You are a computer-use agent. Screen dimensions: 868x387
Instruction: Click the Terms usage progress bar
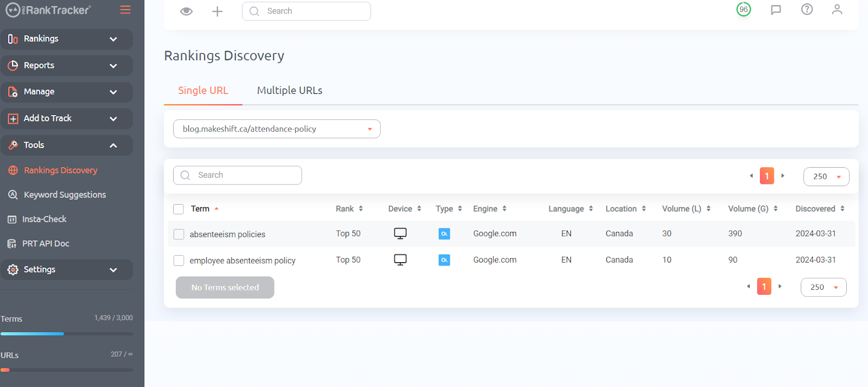coord(67,334)
